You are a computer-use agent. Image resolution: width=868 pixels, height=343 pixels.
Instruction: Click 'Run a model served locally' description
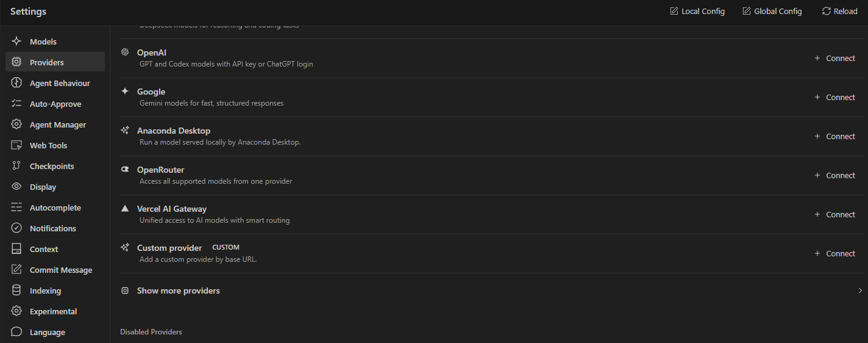tap(220, 142)
